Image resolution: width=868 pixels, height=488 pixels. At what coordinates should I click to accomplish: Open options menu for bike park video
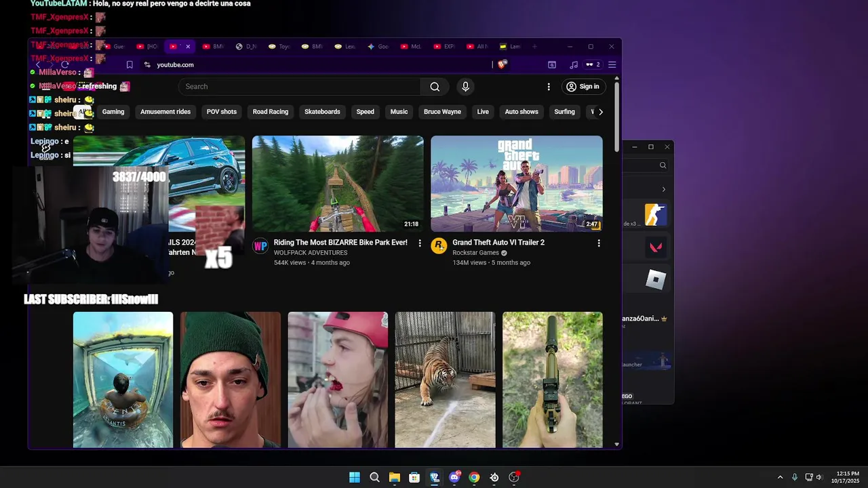pyautogui.click(x=420, y=243)
